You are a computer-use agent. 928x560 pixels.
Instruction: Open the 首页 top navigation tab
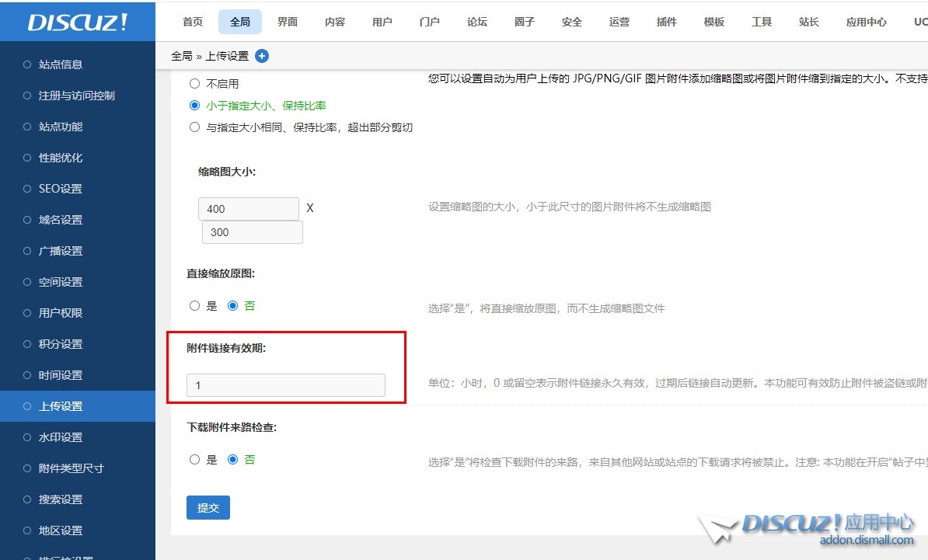tap(193, 22)
